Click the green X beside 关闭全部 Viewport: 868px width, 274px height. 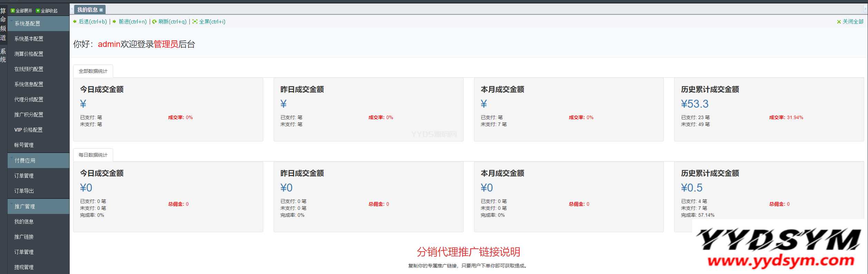tap(839, 22)
